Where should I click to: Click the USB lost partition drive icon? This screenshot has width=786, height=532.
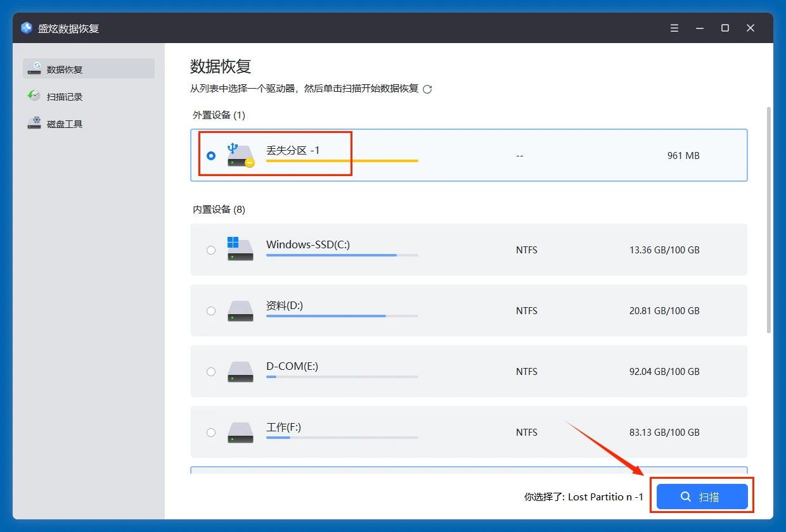240,155
